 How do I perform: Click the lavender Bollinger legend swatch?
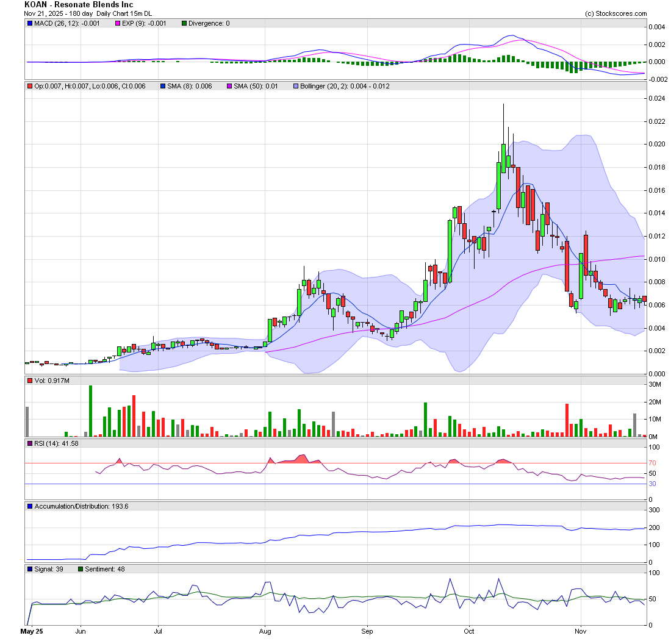[x=296, y=87]
